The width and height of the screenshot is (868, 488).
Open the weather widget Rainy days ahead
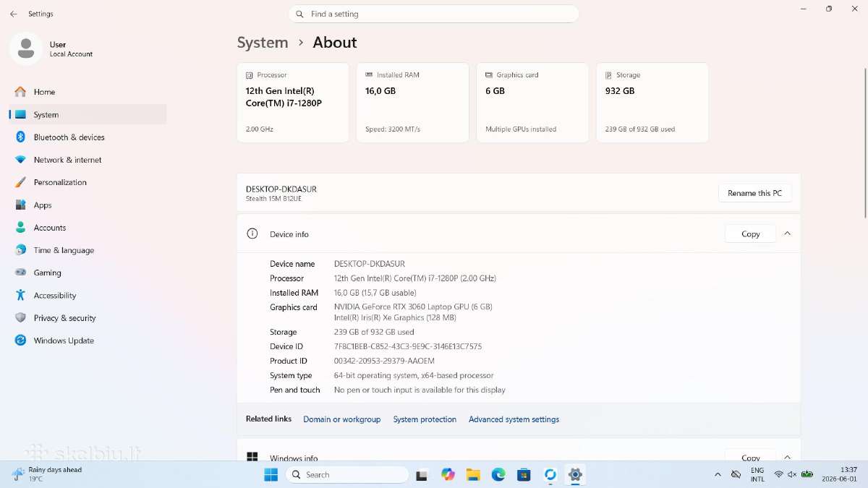click(x=47, y=474)
